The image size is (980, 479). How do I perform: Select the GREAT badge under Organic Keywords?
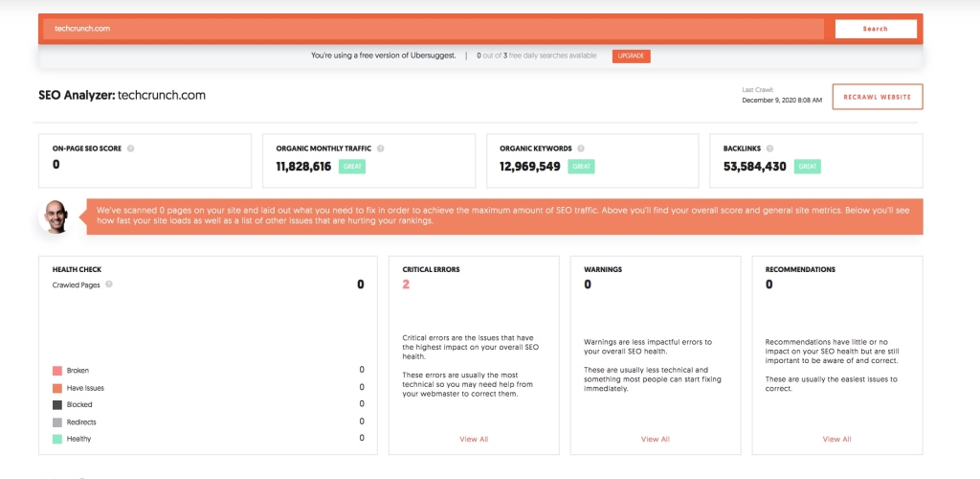tap(581, 167)
